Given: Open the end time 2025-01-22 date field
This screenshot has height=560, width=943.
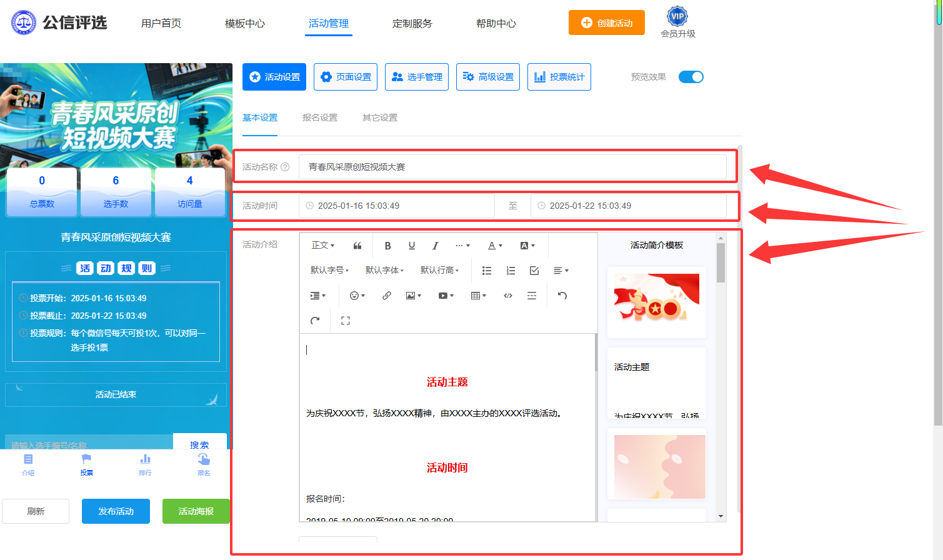Looking at the screenshot, I should 629,206.
